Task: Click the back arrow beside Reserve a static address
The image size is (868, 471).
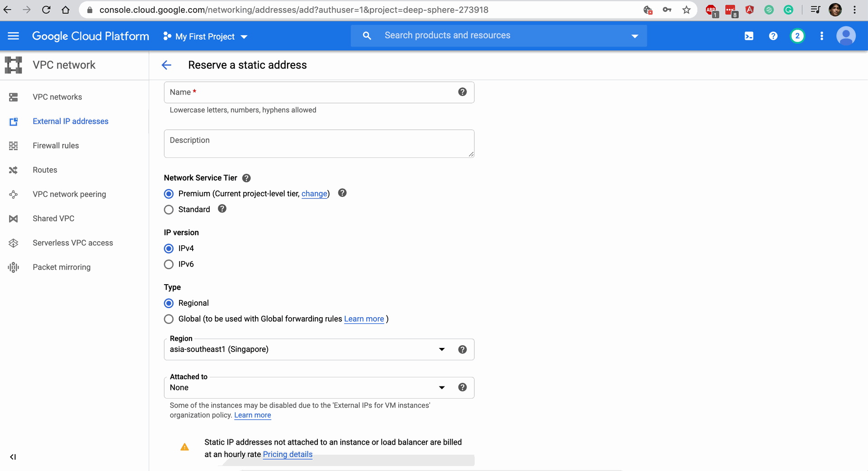Action: 166,65
